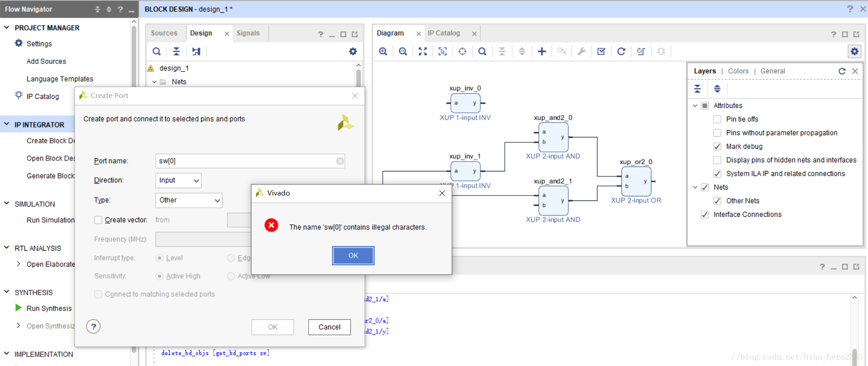
Task: Collapse all in the Design panel
Action: (176, 51)
